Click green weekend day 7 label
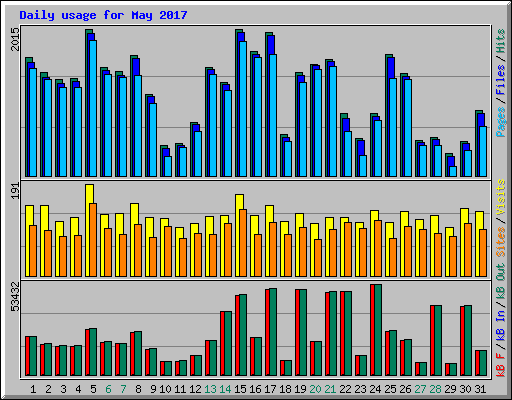This screenshot has height=400, width=512. (123, 389)
